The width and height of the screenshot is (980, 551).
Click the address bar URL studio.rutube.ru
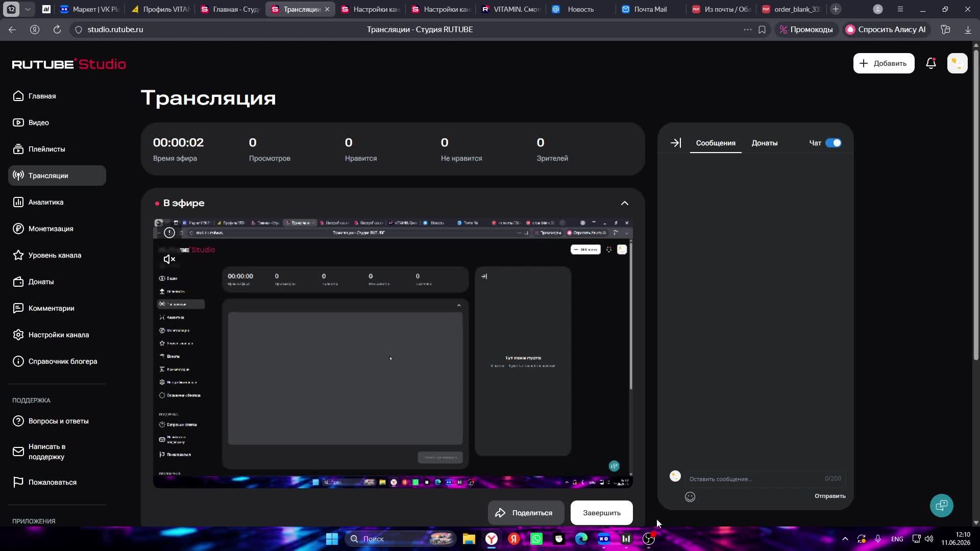pos(115,30)
